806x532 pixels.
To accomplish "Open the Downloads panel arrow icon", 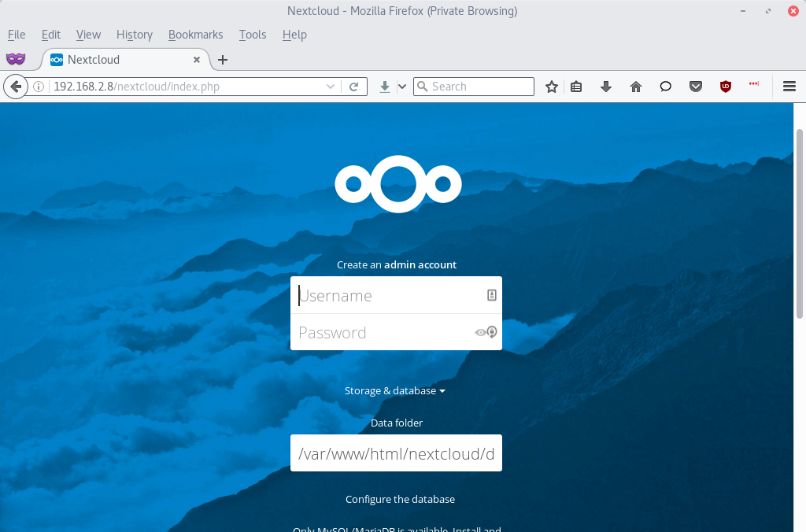I will pyautogui.click(x=606, y=87).
